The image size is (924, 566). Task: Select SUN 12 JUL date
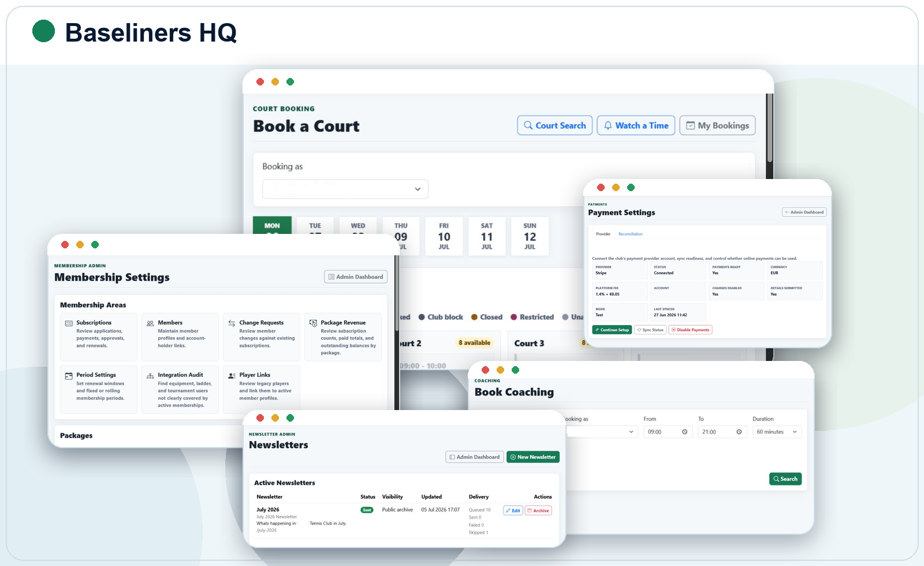(x=530, y=236)
